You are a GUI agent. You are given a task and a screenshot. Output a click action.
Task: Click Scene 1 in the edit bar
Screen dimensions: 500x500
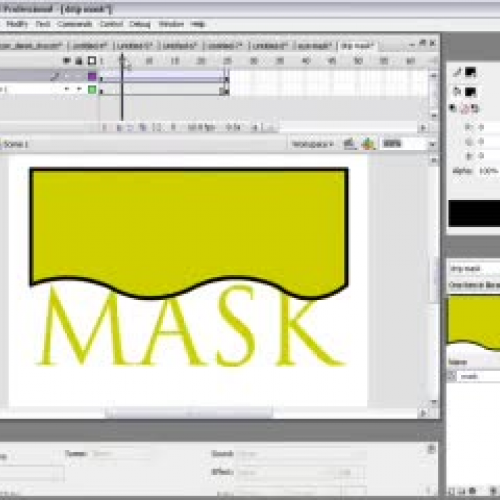pos(15,144)
